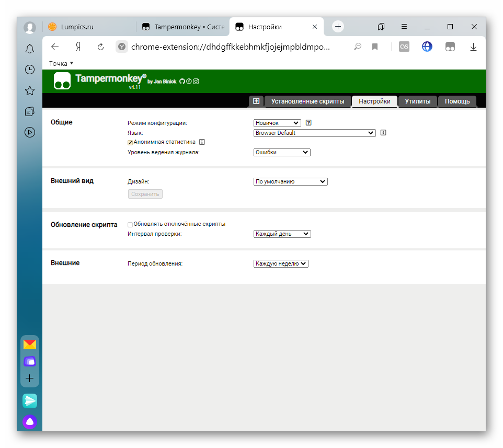Launch Alice assistant purple icon
Viewport: 503px width, 448px height.
(x=30, y=422)
